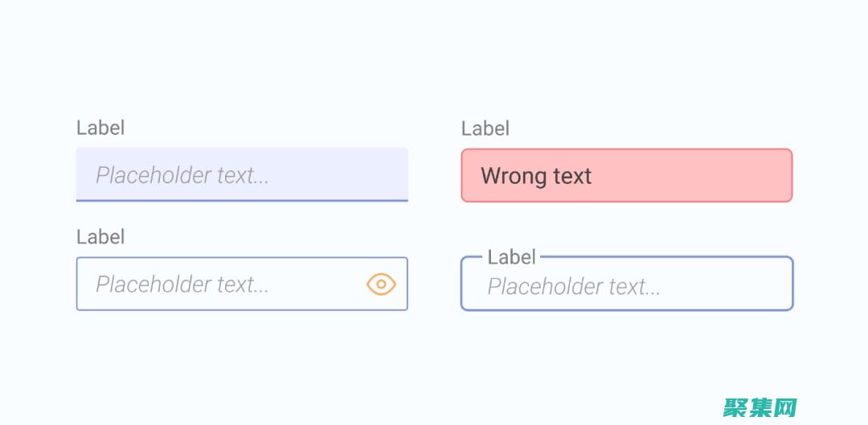This screenshot has width=868, height=425.
Task: Click the Label above the eye-icon input
Action: [100, 237]
